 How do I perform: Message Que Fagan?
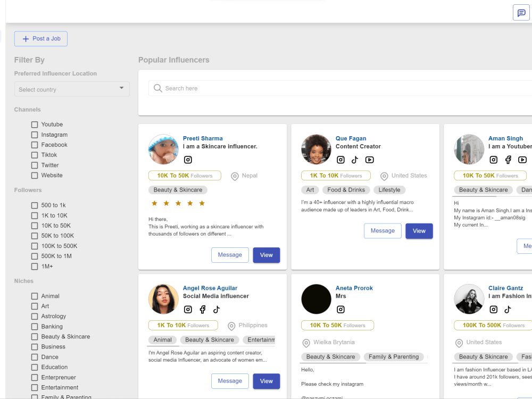[383, 231]
